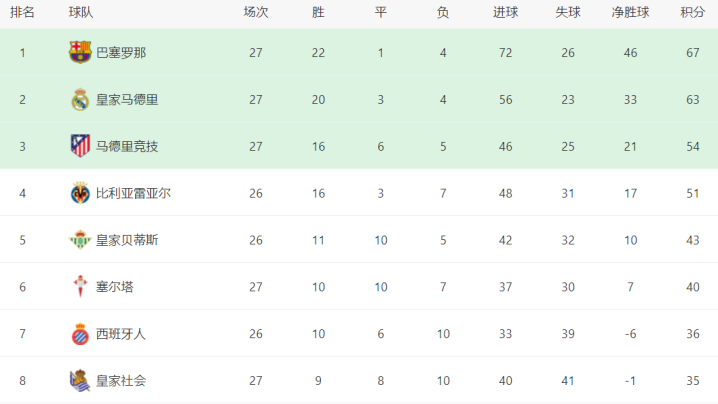This screenshot has height=404, width=718.
Task: Open the 西班牙人 team link
Action: pos(121,334)
